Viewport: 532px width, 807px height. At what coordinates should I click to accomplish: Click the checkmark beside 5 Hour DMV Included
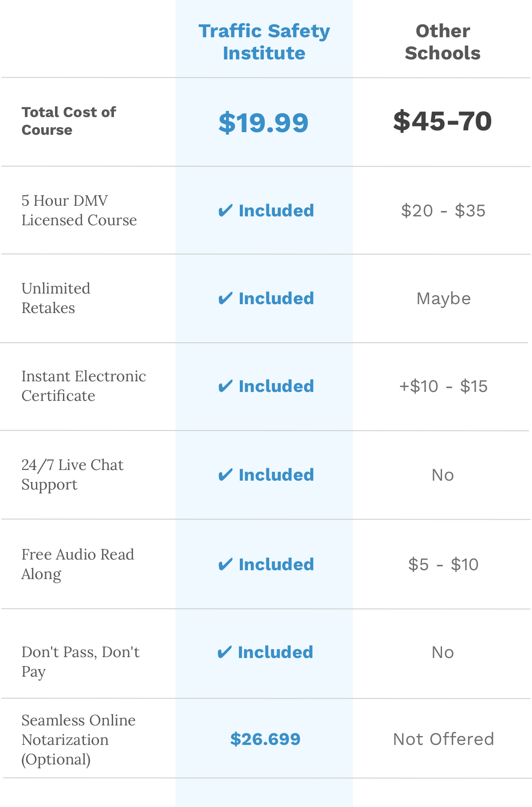pyautogui.click(x=225, y=211)
